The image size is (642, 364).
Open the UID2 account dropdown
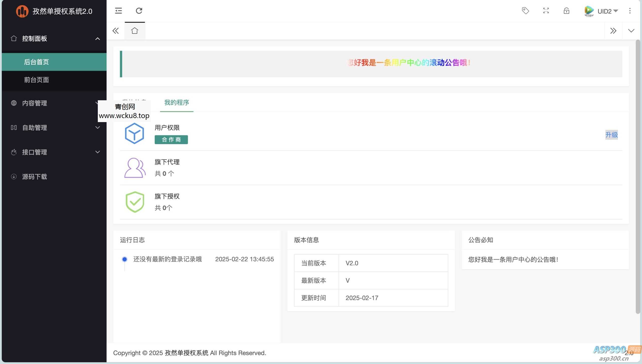pos(607,11)
